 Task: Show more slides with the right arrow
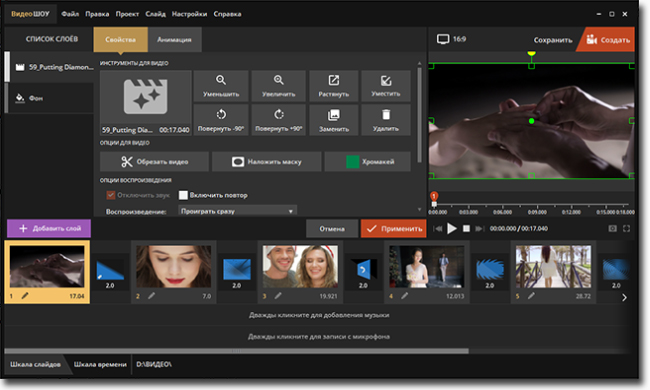[624, 297]
